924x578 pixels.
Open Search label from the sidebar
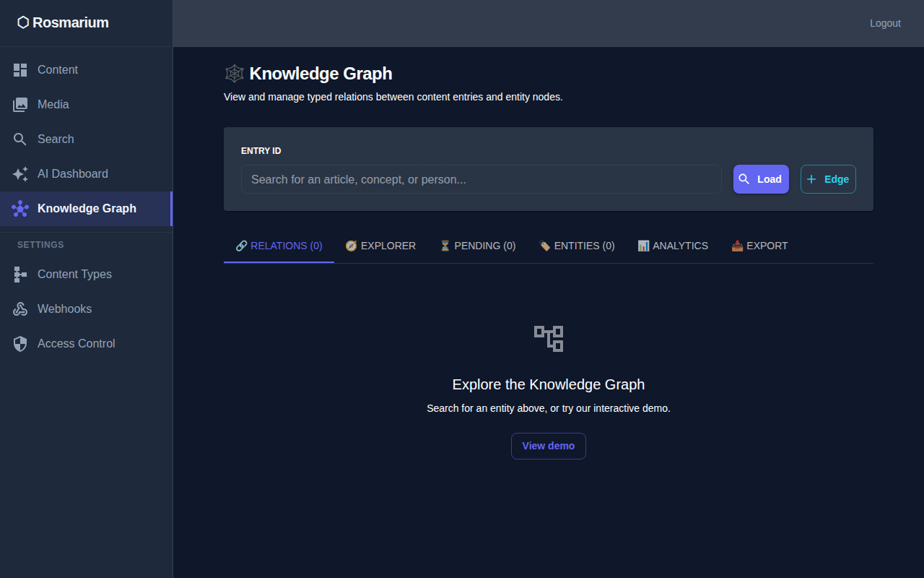tap(56, 139)
